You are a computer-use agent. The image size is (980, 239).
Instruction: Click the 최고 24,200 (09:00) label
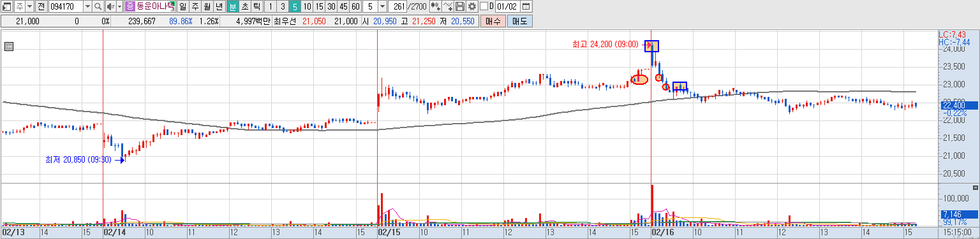pos(605,44)
